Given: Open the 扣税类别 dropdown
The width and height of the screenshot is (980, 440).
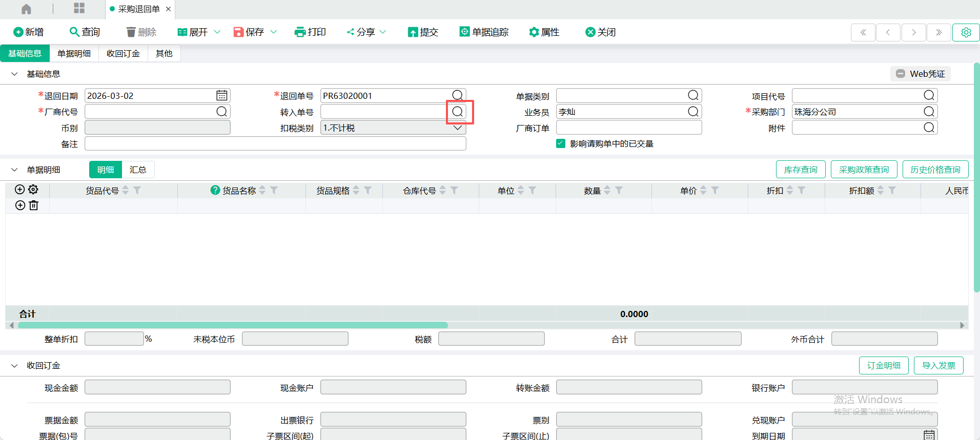Looking at the screenshot, I should click(x=457, y=128).
